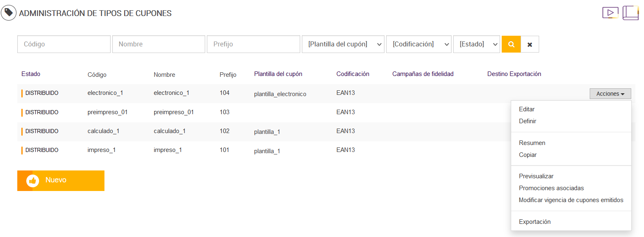Screen dimensions: 644x237
Task: Open the Codificación filter dropdown
Action: pos(419,44)
